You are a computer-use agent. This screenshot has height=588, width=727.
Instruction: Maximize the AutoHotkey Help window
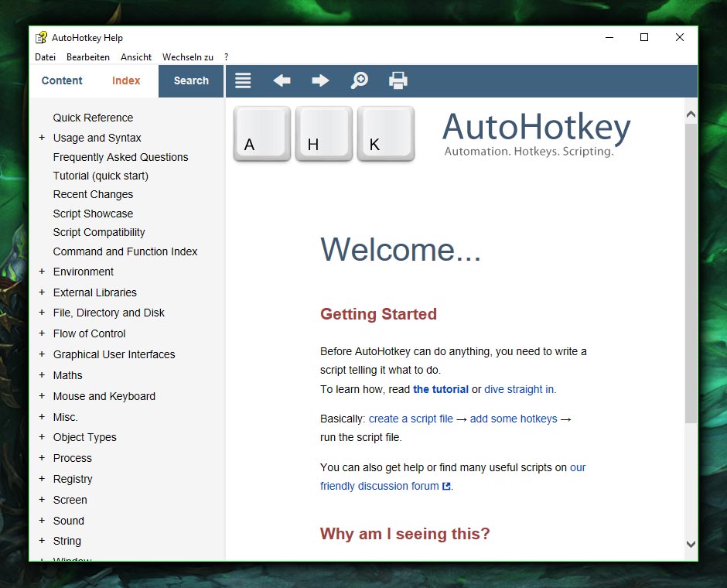tap(644, 37)
